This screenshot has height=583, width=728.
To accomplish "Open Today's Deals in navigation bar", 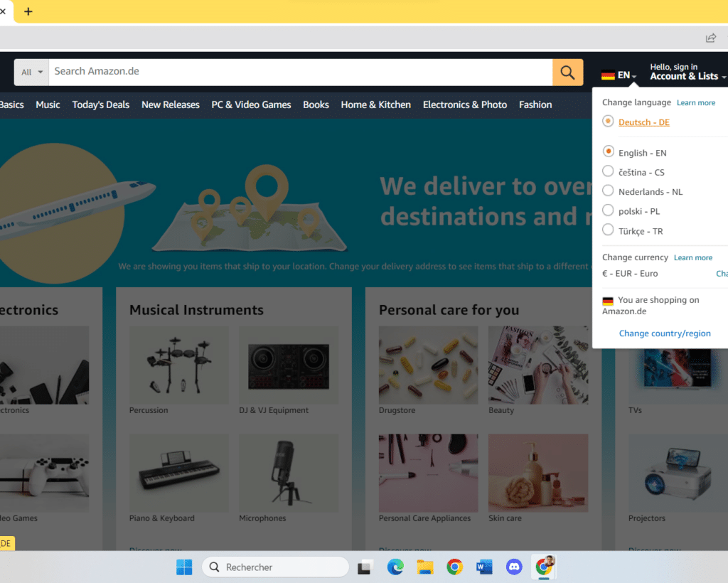I will click(100, 105).
